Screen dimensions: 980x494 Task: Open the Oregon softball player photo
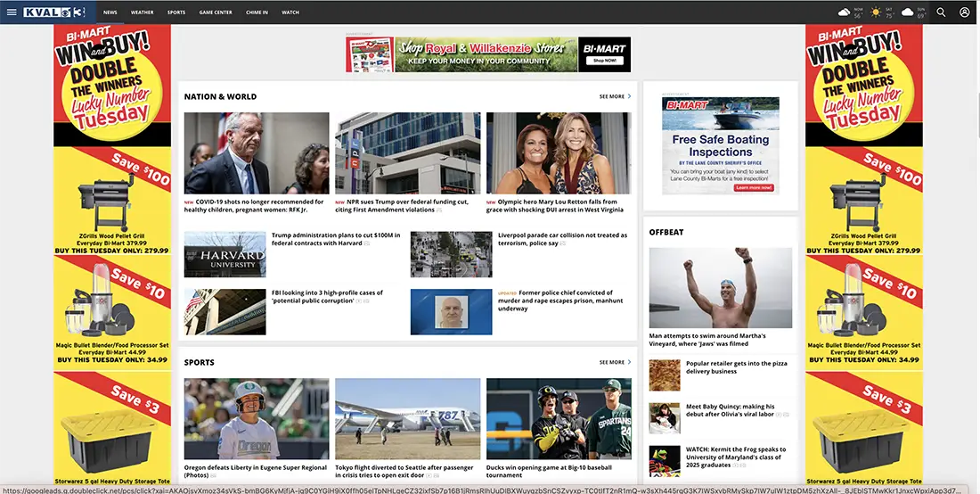257,419
